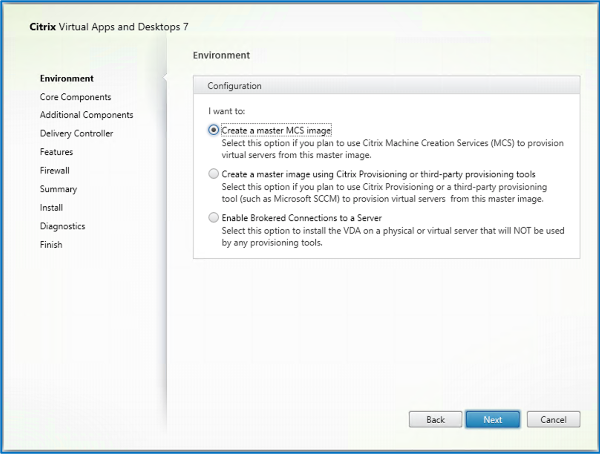Open Diagnostics step in sidebar
Image resolution: width=600 pixels, height=454 pixels.
(62, 226)
